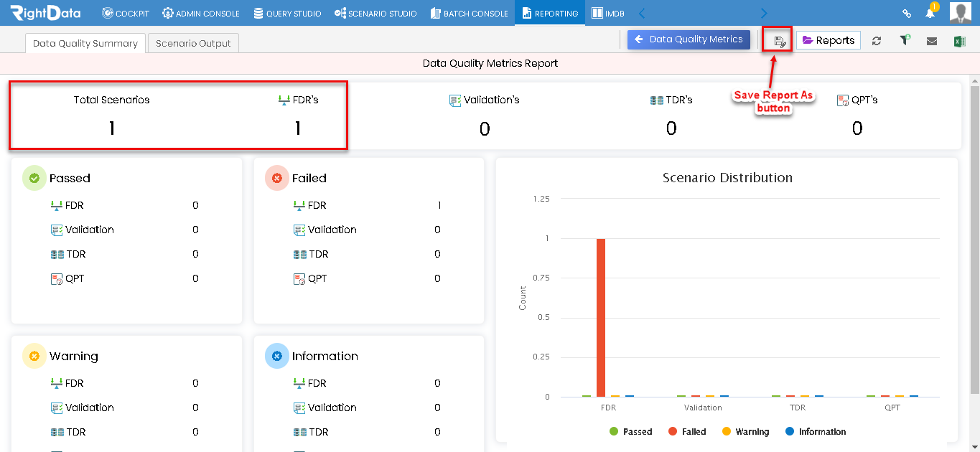
Task: Click the link chain icon in header
Action: click(x=907, y=13)
